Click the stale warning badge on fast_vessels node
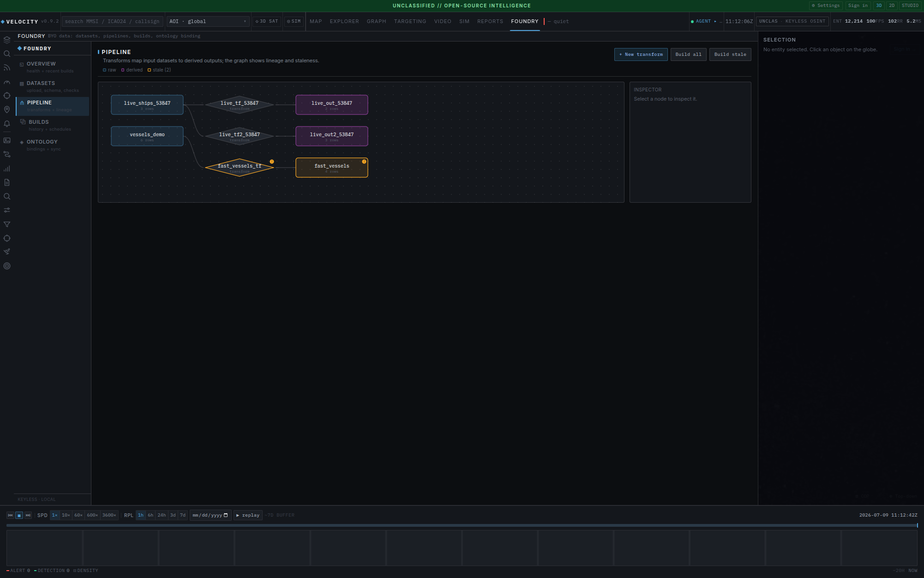The image size is (924, 578). pyautogui.click(x=364, y=162)
